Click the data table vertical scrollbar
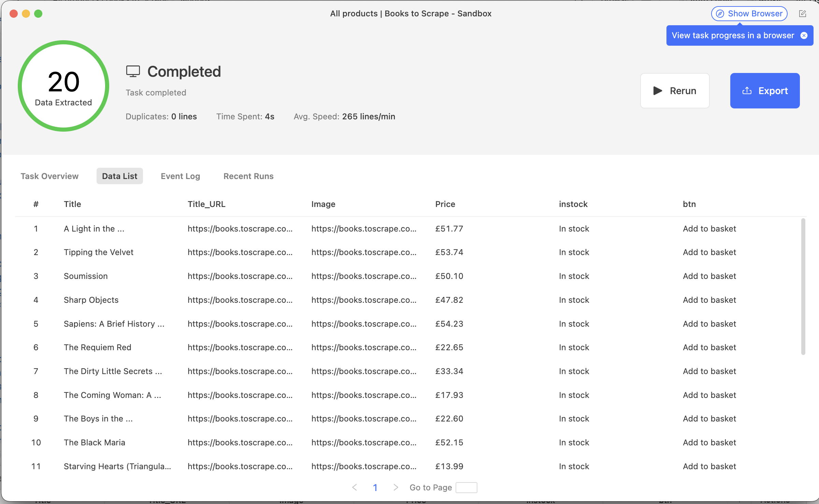819x504 pixels. 803,286
